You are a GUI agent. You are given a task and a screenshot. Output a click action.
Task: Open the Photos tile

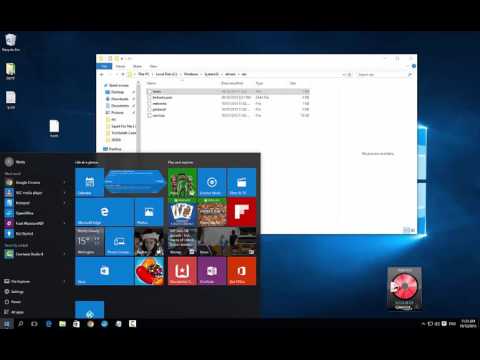[149, 212]
